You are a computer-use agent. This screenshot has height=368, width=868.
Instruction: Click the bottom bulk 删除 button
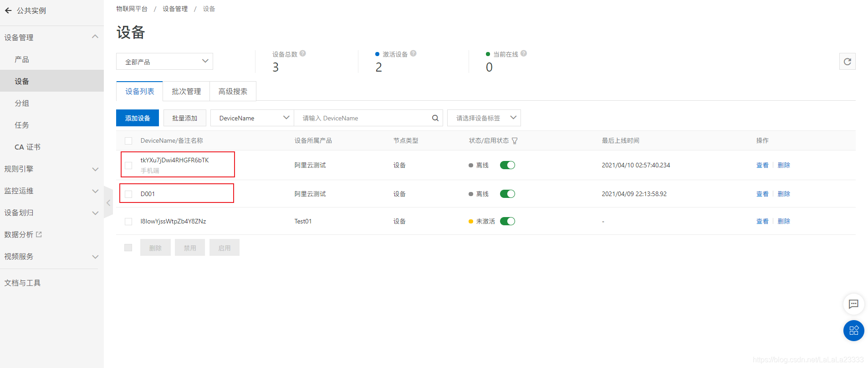coord(155,248)
